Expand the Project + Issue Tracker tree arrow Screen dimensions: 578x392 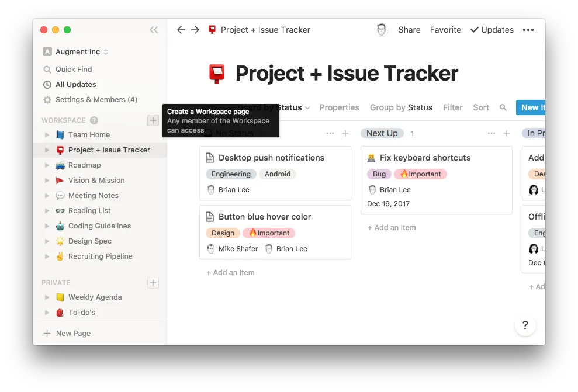tap(47, 150)
